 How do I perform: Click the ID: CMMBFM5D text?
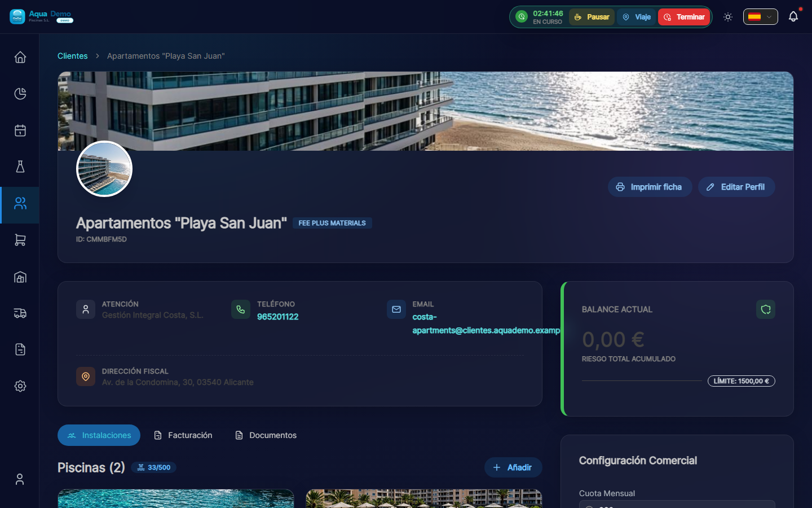(101, 239)
